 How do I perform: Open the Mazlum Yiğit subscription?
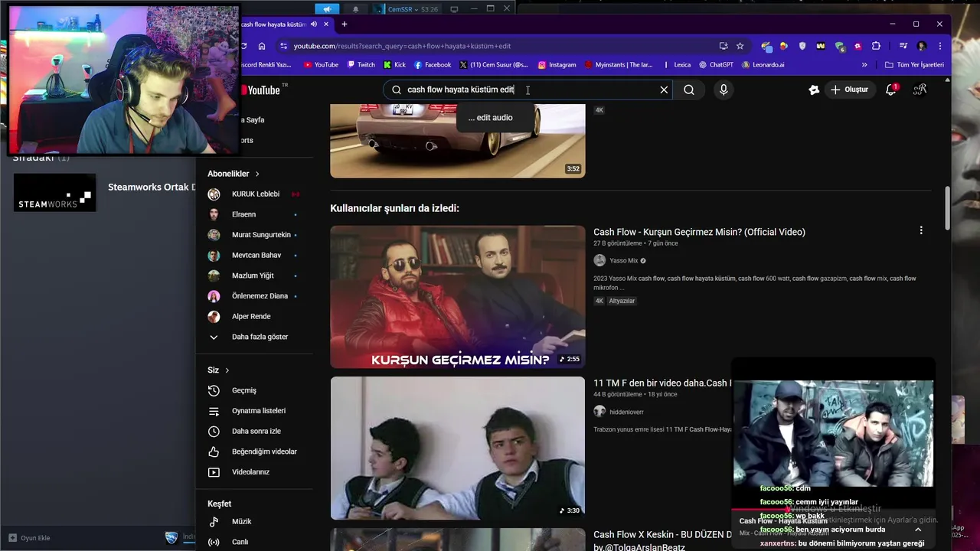pyautogui.click(x=253, y=275)
